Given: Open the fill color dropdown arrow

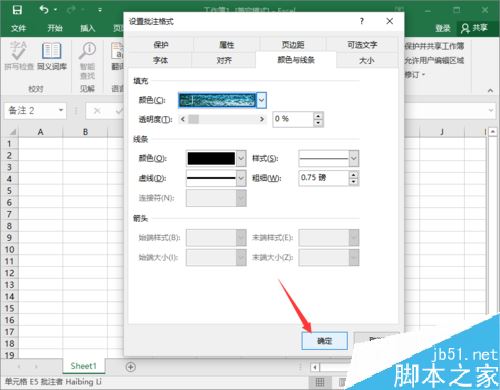Looking at the screenshot, I should (262, 100).
